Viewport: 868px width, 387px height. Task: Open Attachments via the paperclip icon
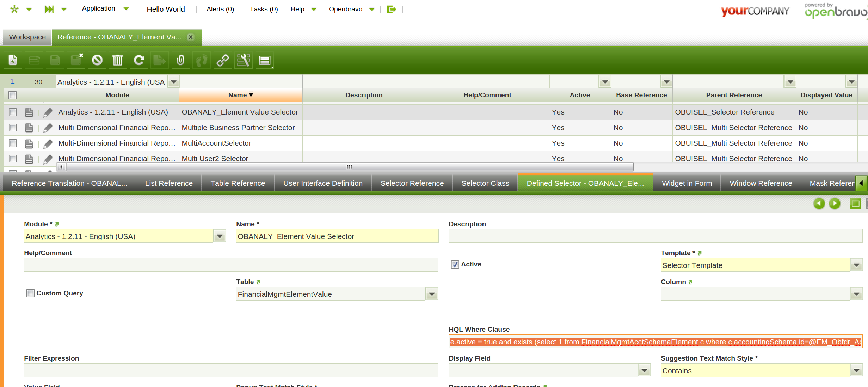180,60
